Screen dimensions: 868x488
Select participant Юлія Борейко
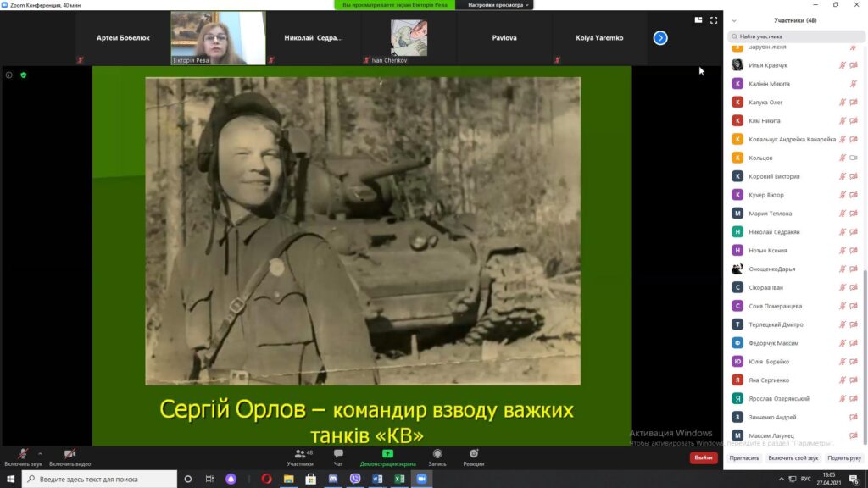(x=795, y=362)
